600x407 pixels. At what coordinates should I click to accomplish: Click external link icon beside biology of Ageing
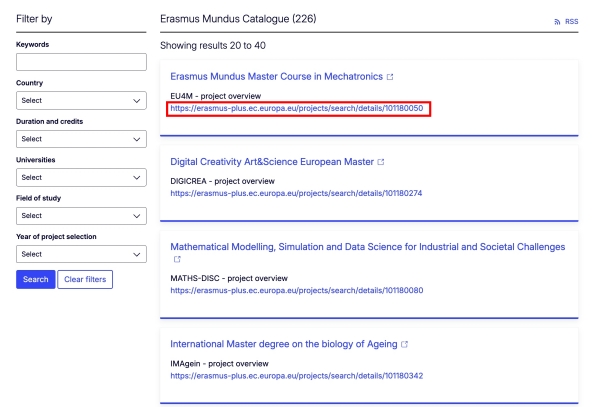point(404,344)
